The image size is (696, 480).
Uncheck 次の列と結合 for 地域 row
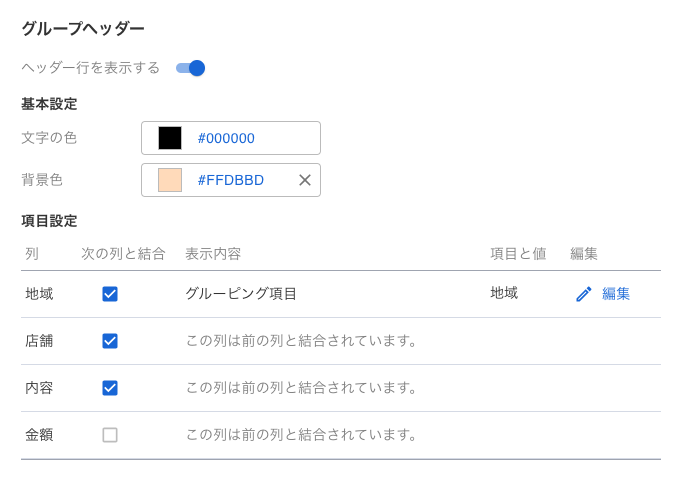click(110, 294)
